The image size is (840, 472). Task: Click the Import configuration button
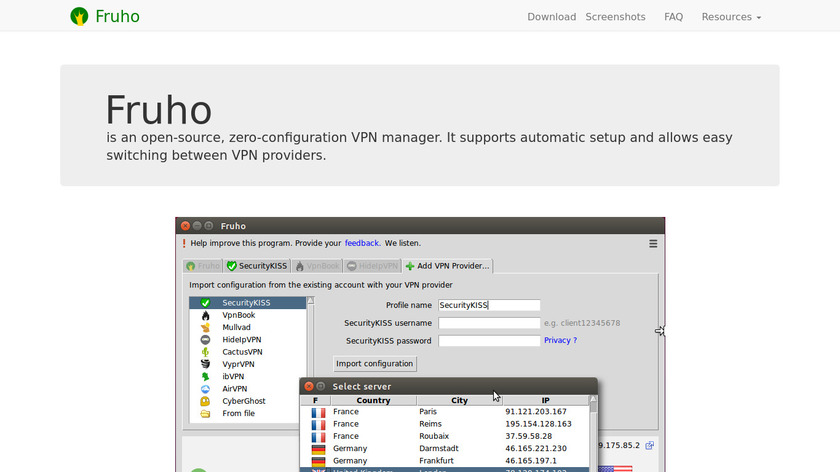tap(374, 364)
